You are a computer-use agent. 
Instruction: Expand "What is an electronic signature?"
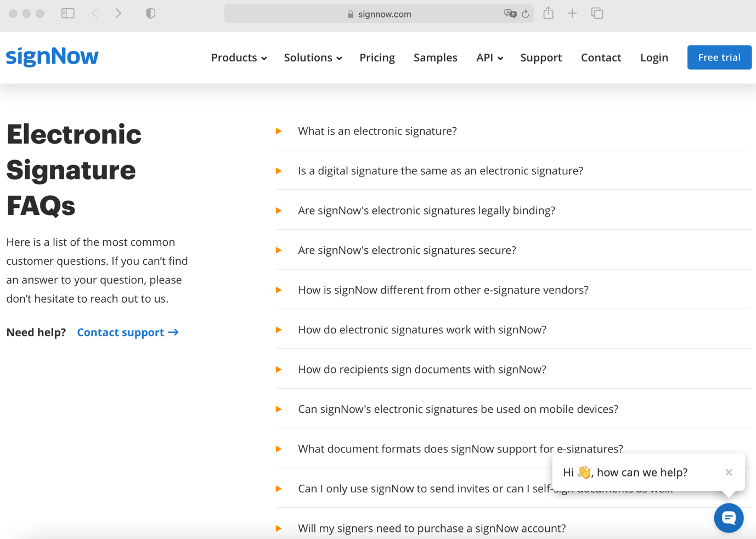[377, 131]
